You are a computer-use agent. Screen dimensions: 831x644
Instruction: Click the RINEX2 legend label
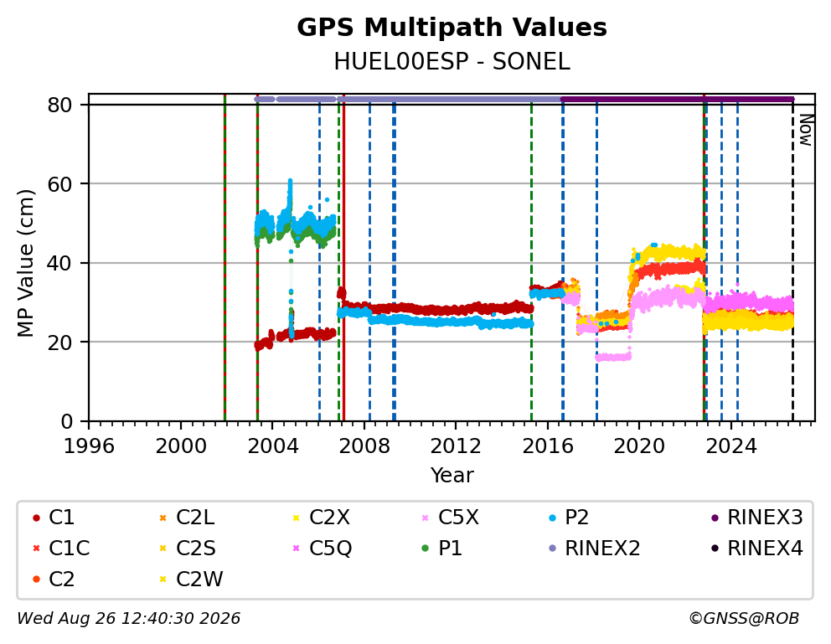(x=602, y=549)
